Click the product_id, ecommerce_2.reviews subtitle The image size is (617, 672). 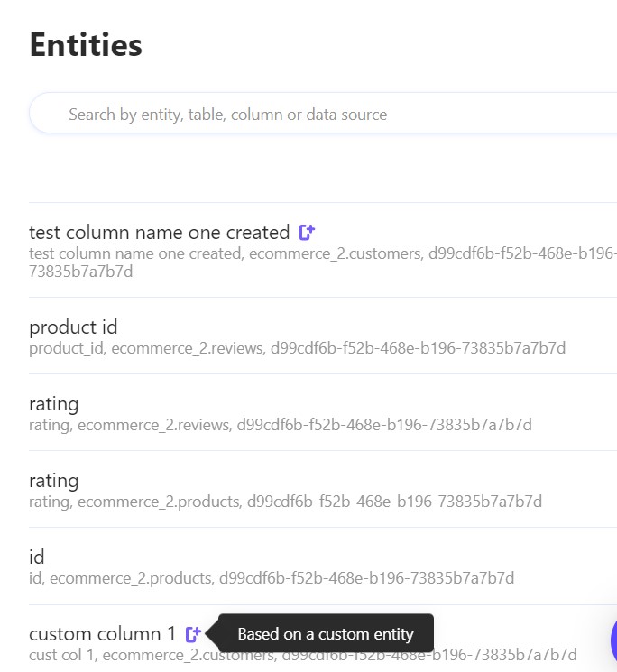point(144,348)
